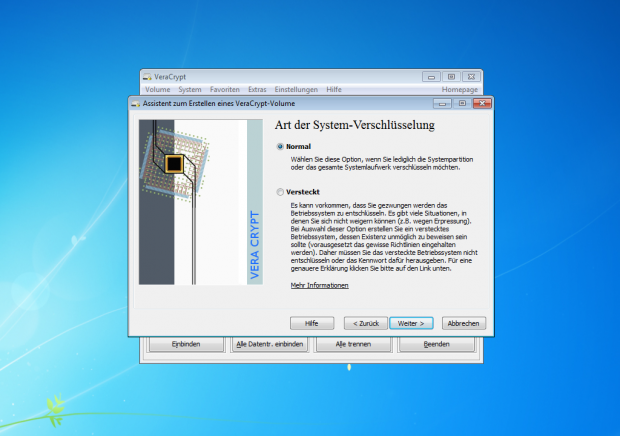Open the Extras menu

click(x=257, y=89)
